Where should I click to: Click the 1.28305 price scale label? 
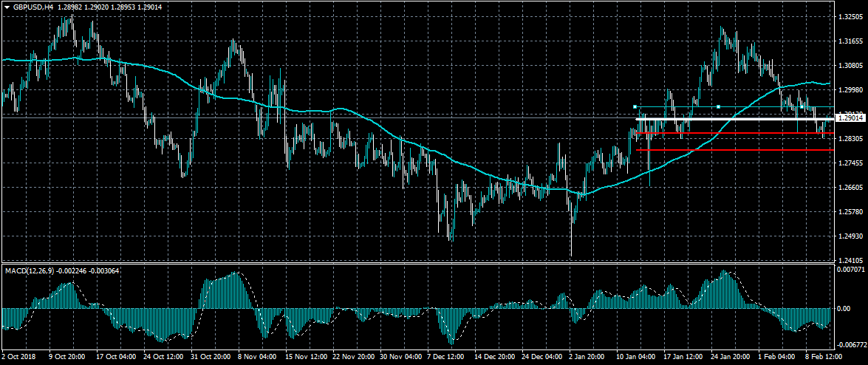click(850, 138)
